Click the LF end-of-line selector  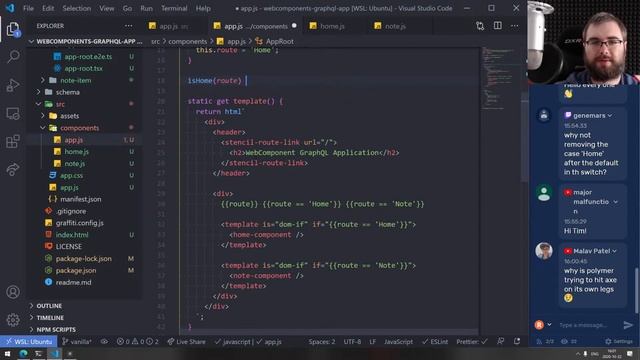click(373, 342)
